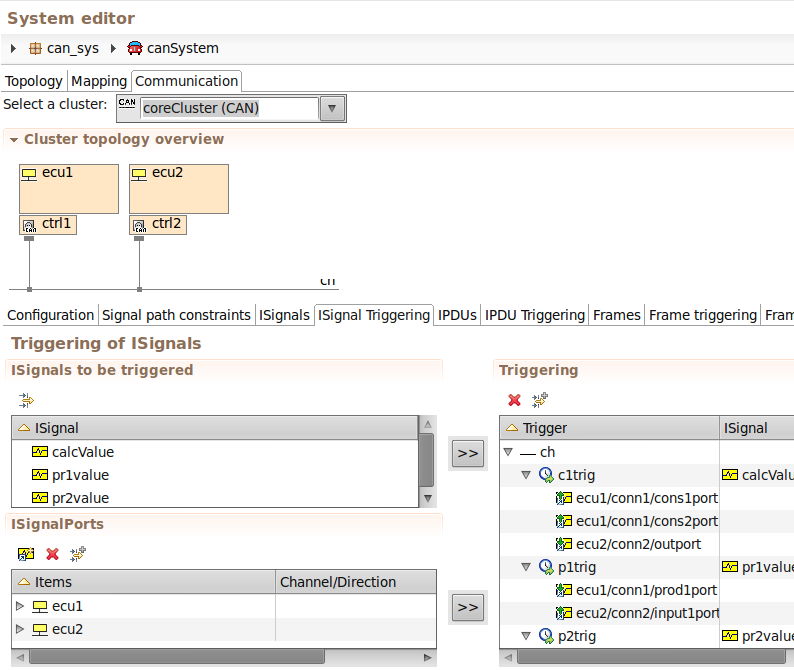This screenshot has height=670, width=794.
Task: Click breadcrumb arrow before can_sys
Action: tap(14, 49)
